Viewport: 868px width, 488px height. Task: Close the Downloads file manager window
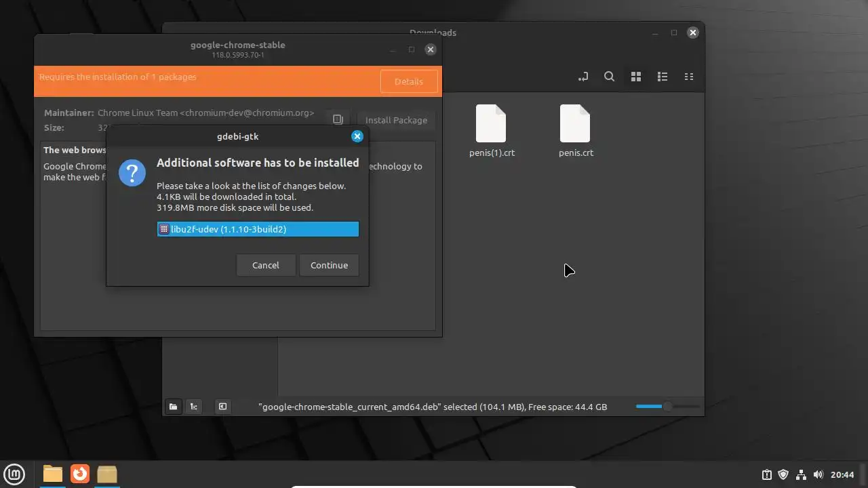pyautogui.click(x=692, y=33)
